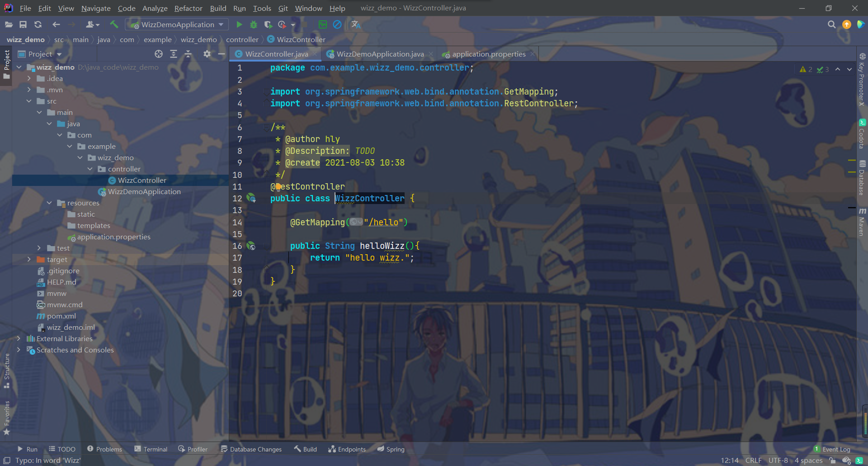Open the TODO tool window
Screen dimensions: 868x466
click(x=62, y=449)
